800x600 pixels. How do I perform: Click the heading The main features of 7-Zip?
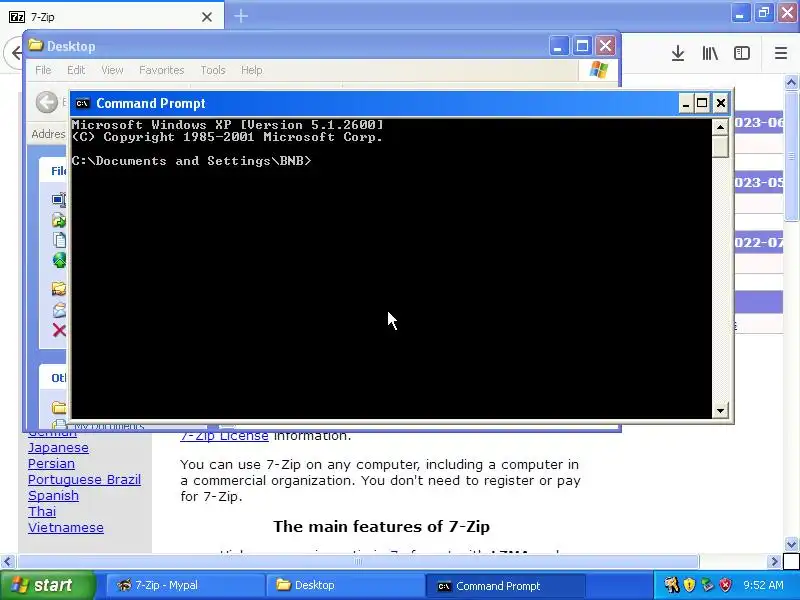pos(381,527)
